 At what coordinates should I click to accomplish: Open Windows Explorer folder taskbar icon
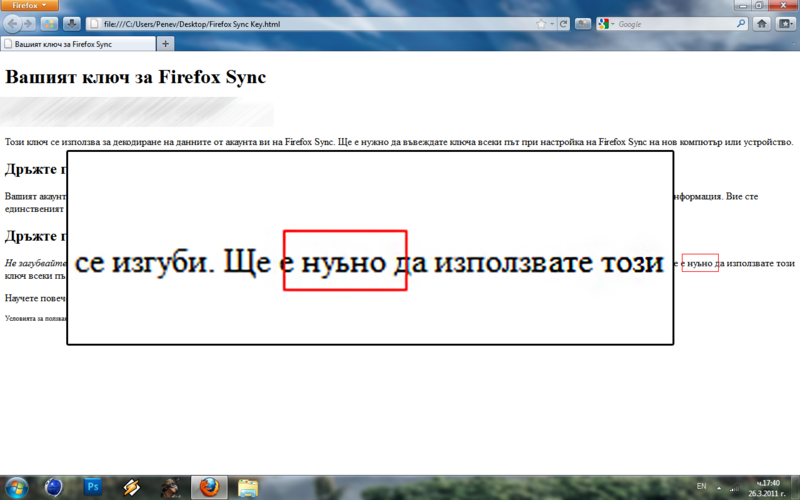coord(248,488)
